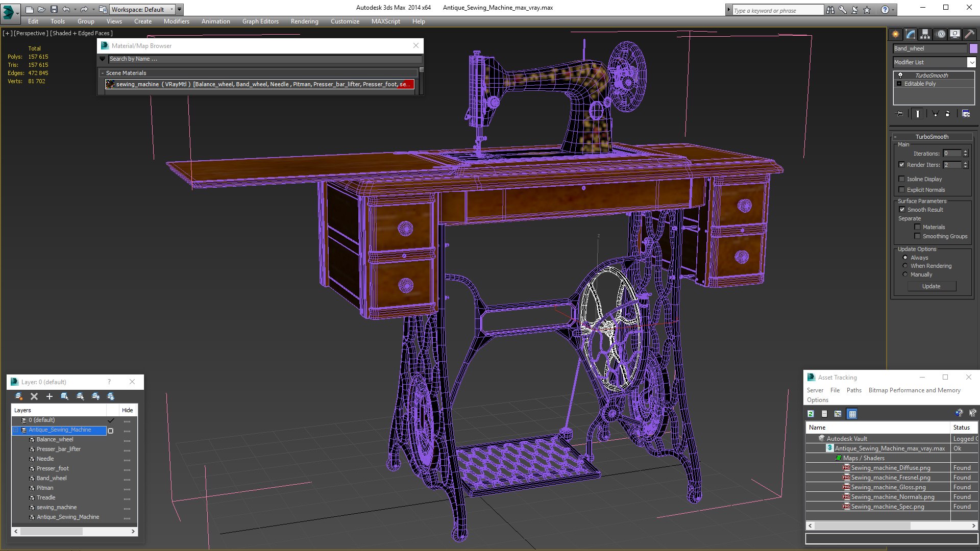This screenshot has height=551, width=980.
Task: Select Always update option radio button
Action: pos(905,258)
